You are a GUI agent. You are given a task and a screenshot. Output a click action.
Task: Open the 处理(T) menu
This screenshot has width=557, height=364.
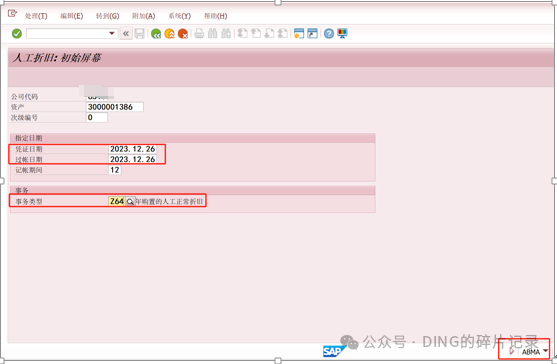(36, 16)
